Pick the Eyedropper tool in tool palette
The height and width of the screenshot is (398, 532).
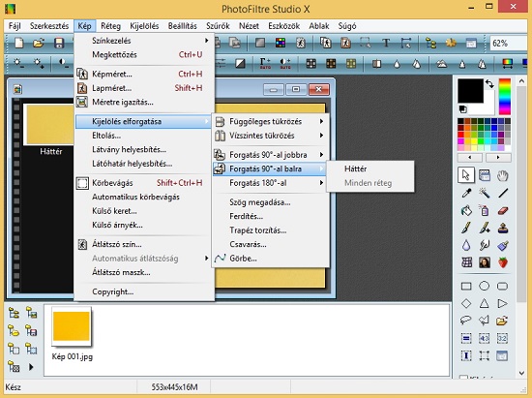pyautogui.click(x=466, y=193)
